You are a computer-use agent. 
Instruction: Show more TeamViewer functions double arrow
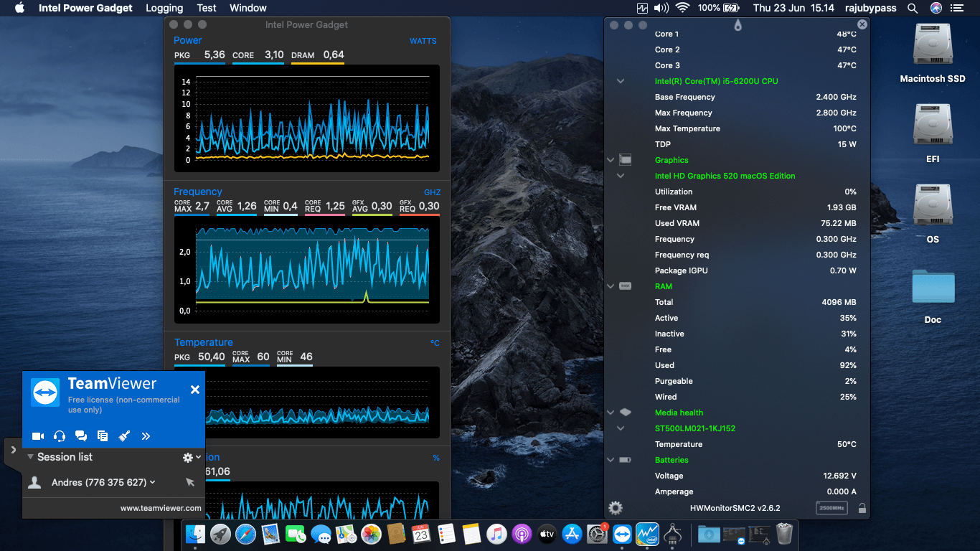point(146,435)
